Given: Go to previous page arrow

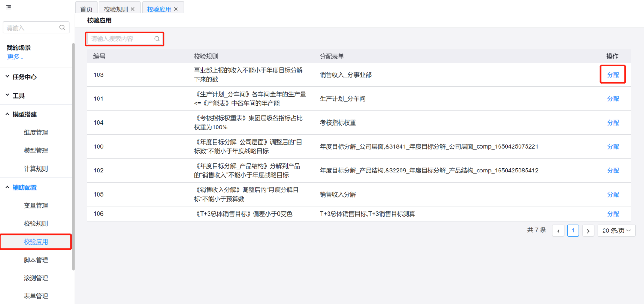Looking at the screenshot, I should pos(558,231).
